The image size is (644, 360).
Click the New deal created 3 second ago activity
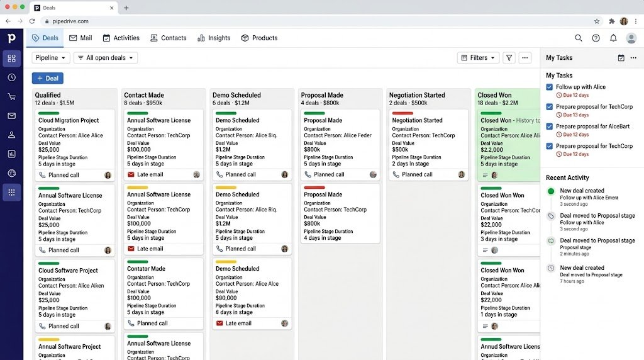tap(591, 197)
